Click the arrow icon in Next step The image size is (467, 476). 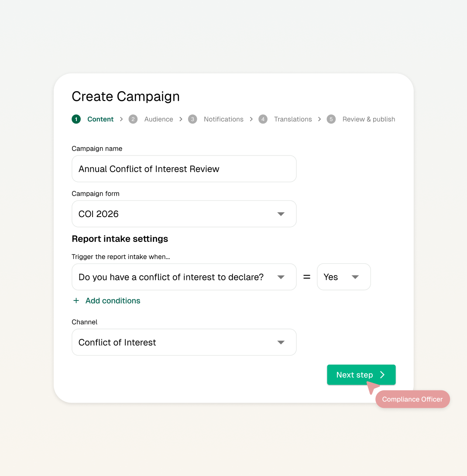click(382, 375)
